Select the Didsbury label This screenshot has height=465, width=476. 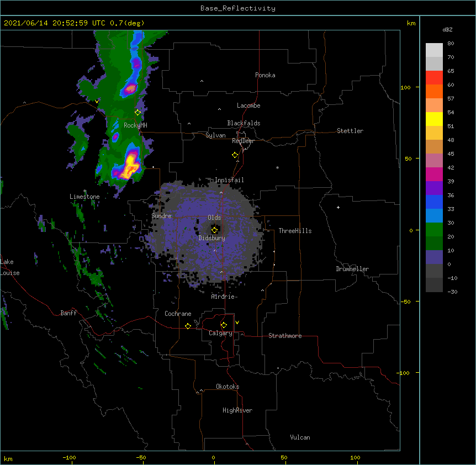coord(212,238)
